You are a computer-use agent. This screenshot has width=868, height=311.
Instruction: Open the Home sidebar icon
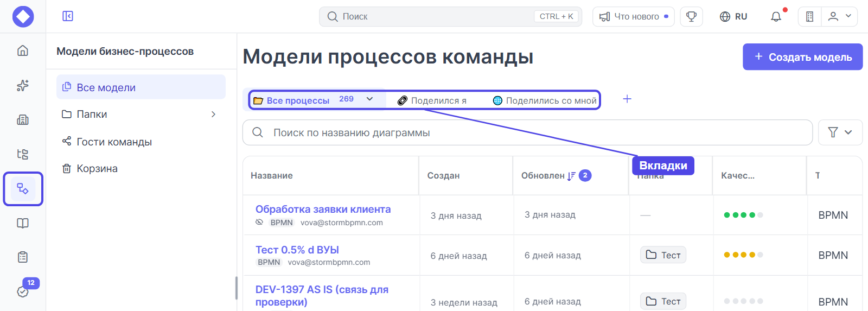23,50
